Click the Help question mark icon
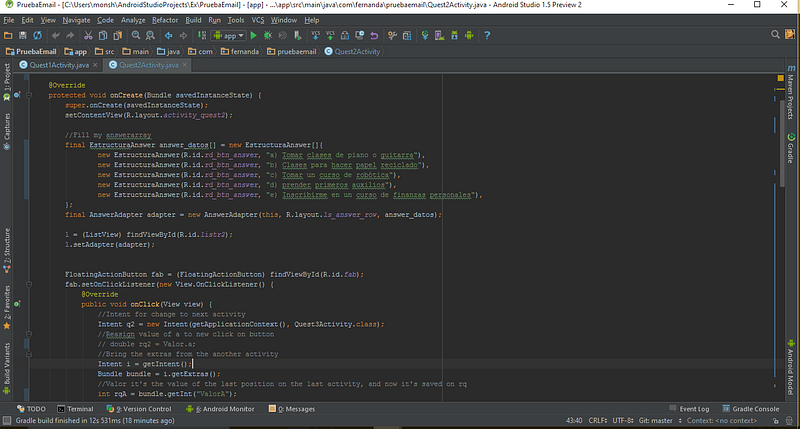The width and height of the screenshot is (800, 429). [x=487, y=35]
